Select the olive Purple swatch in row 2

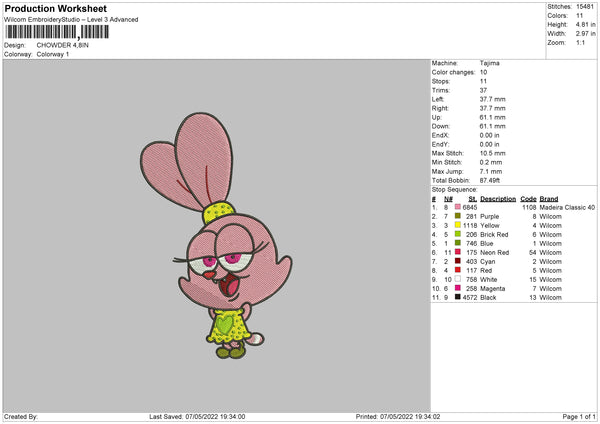457,216
